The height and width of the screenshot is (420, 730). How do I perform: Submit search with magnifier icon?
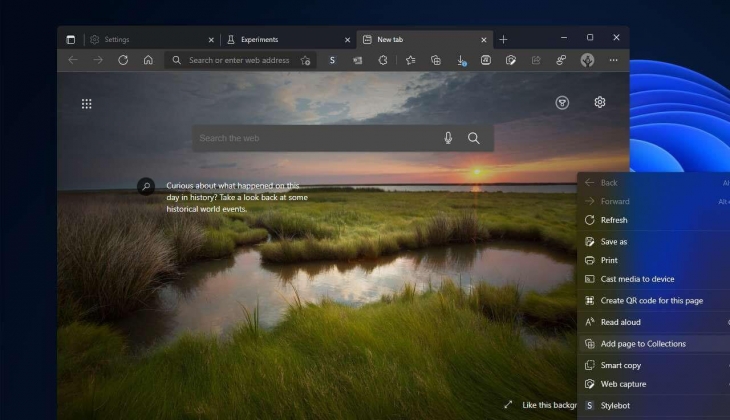click(x=473, y=138)
